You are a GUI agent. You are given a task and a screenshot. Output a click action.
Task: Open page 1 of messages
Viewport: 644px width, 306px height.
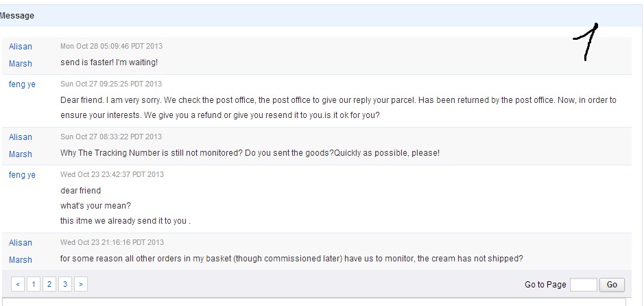34,283
